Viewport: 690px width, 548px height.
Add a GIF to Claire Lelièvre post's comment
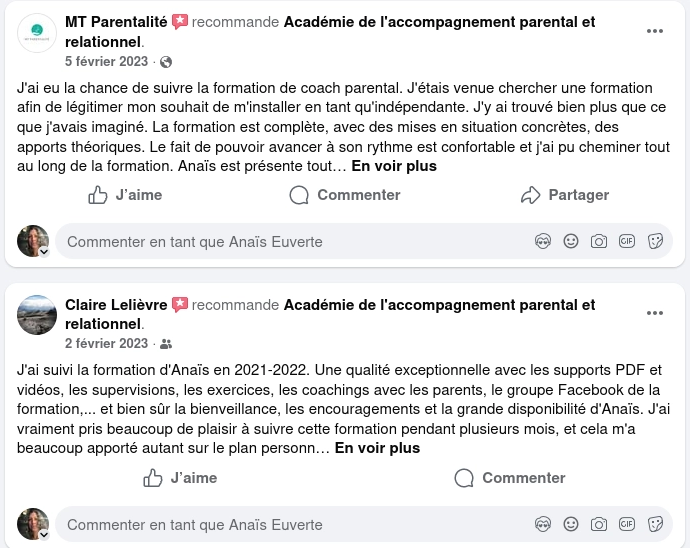[627, 524]
